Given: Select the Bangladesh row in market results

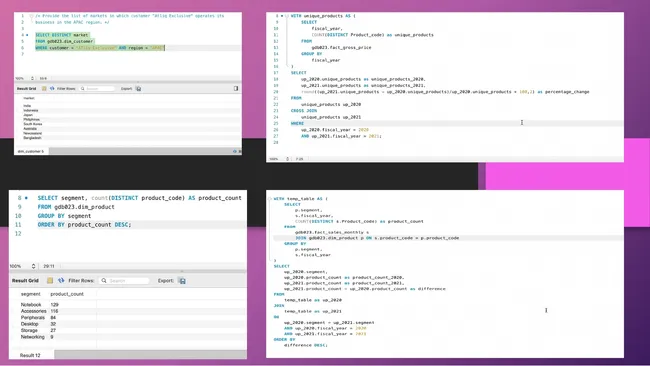Looking at the screenshot, I should tap(32, 138).
